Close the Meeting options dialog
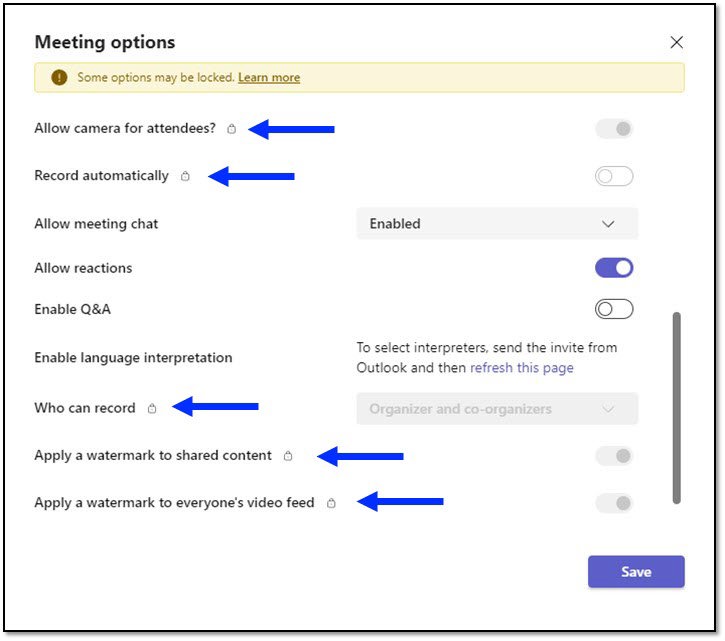The image size is (725, 641). (x=676, y=43)
